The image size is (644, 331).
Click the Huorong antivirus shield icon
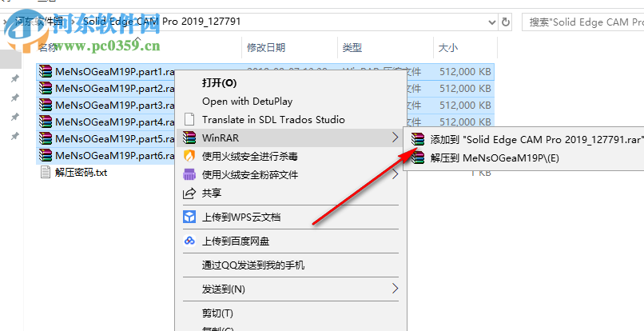(x=189, y=156)
